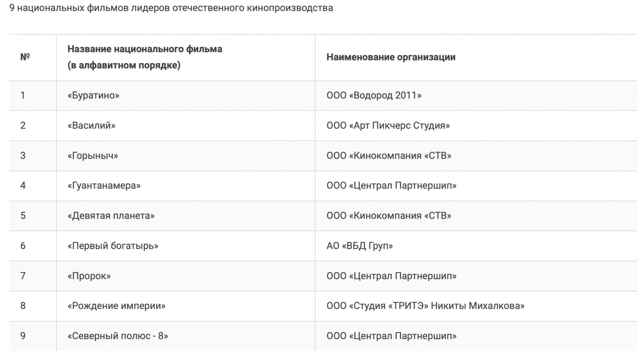Click the «Первый богатырь» film title

coord(113,246)
